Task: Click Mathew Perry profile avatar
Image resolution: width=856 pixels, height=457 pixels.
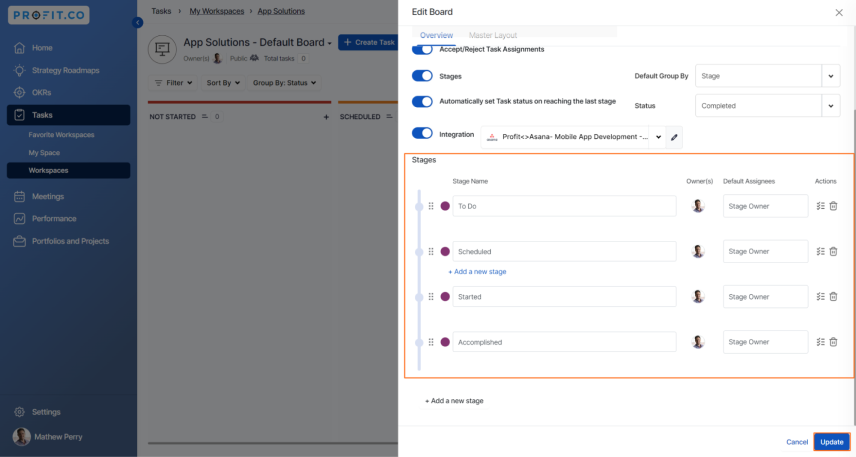Action: (x=21, y=437)
